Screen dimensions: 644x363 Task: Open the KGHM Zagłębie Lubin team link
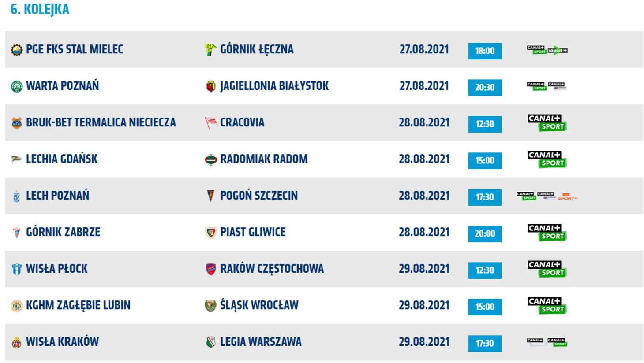pyautogui.click(x=78, y=305)
